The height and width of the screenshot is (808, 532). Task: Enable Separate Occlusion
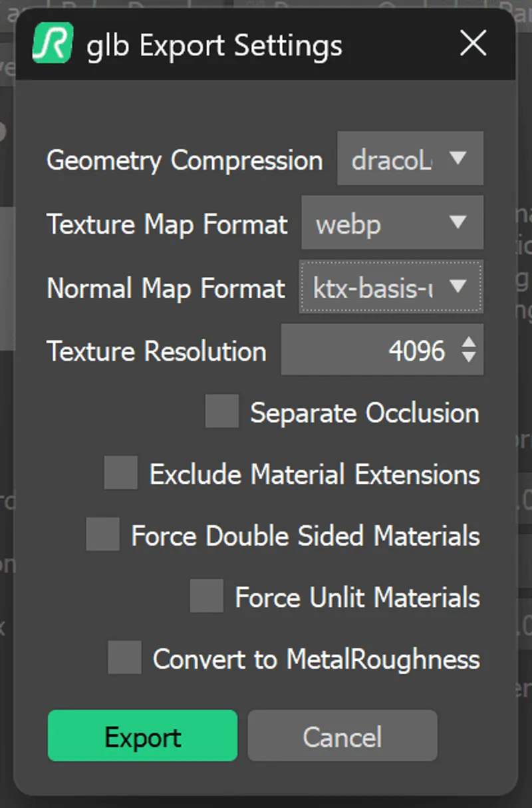(x=221, y=412)
